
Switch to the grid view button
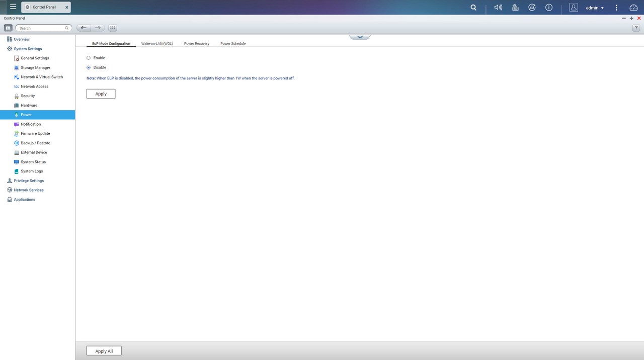113,28
